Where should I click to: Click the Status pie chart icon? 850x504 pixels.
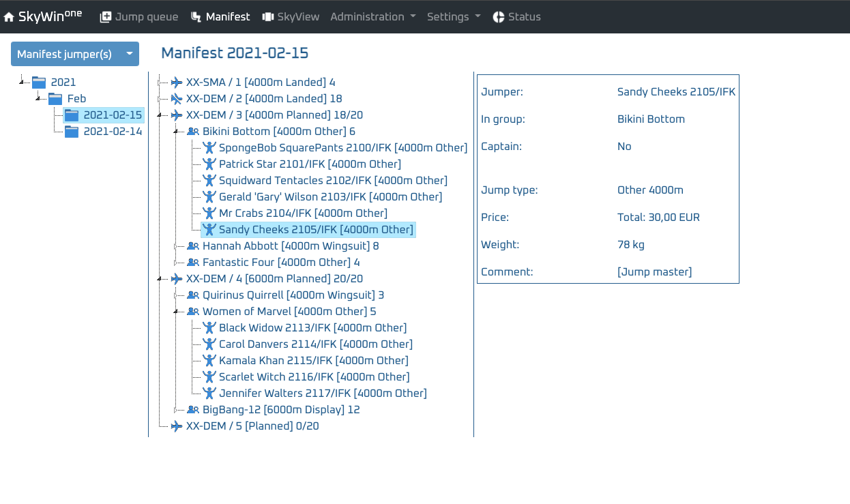click(499, 17)
